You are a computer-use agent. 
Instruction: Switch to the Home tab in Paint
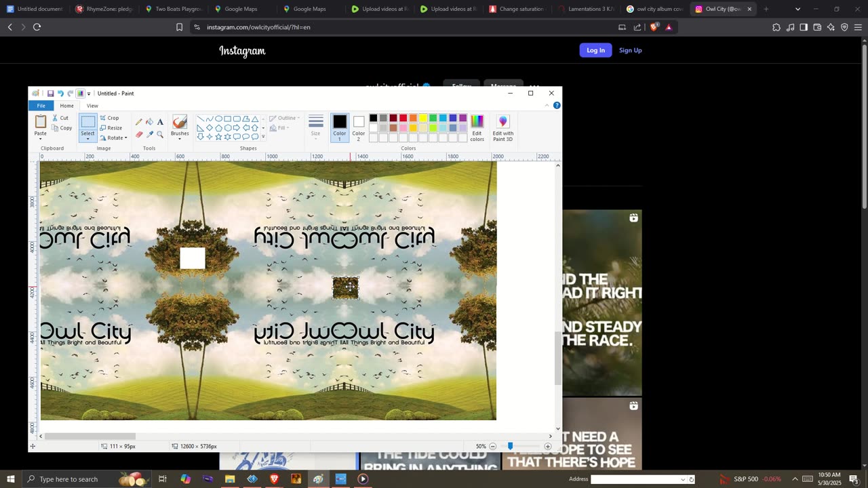click(66, 106)
